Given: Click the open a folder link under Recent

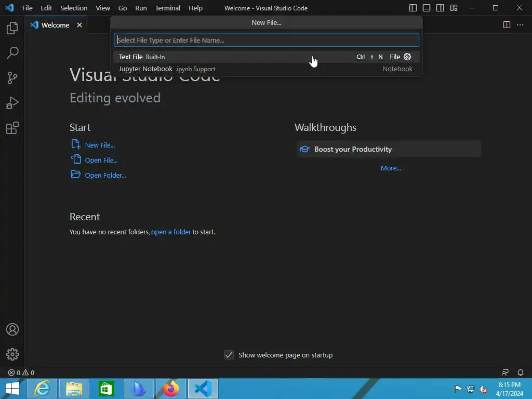Looking at the screenshot, I should click(171, 232).
